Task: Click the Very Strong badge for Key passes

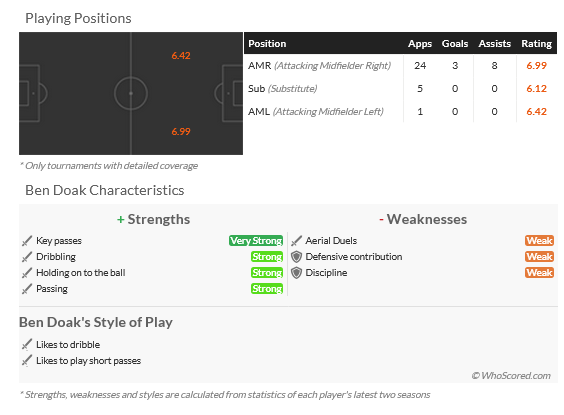Action: [x=256, y=241]
